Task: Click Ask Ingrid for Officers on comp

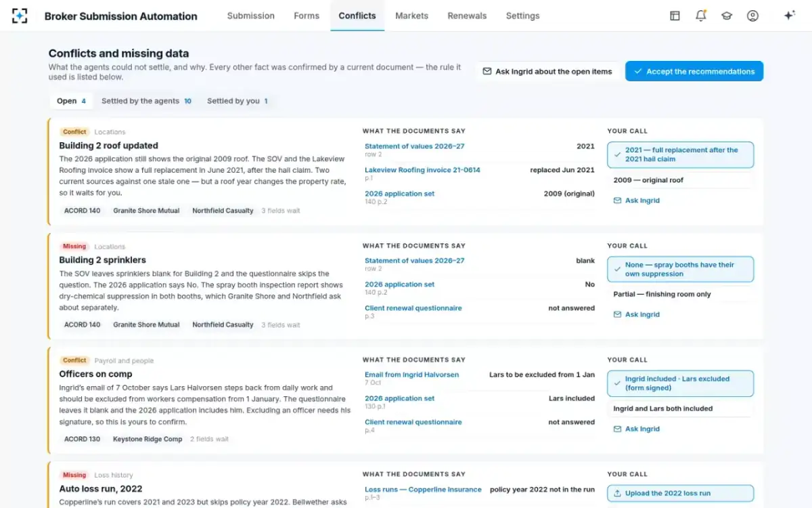Action: pyautogui.click(x=636, y=429)
